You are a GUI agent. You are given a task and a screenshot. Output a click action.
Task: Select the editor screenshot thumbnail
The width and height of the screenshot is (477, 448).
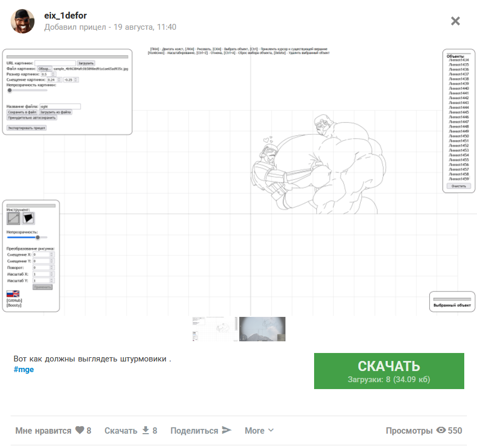click(215, 329)
